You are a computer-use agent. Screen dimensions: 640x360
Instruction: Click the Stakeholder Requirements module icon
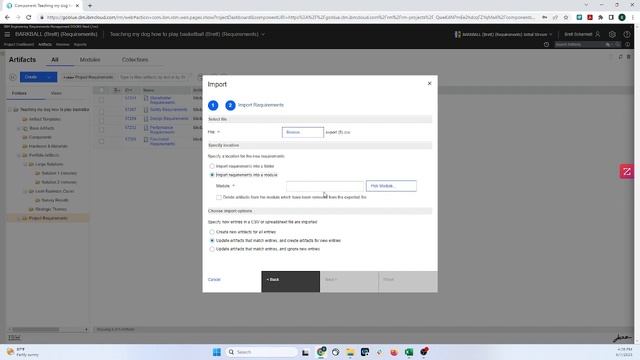(x=146, y=98)
